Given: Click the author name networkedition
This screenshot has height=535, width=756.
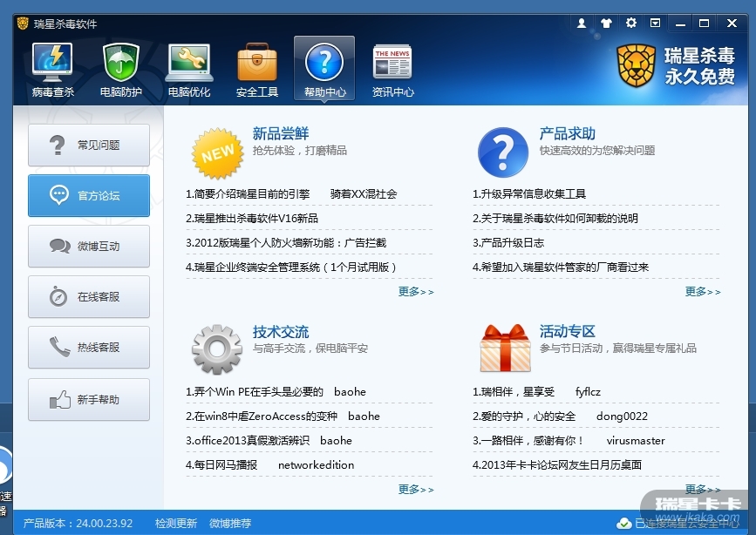Looking at the screenshot, I should [317, 464].
